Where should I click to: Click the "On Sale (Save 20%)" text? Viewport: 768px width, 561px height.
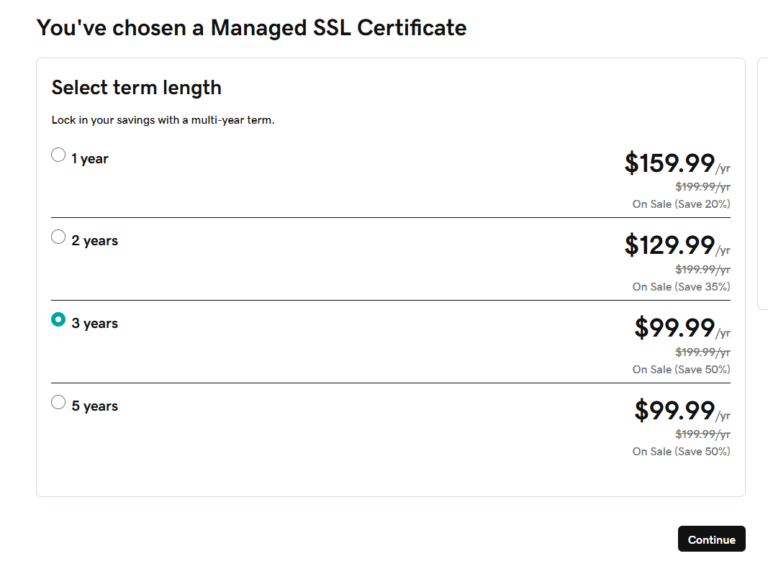(681, 204)
